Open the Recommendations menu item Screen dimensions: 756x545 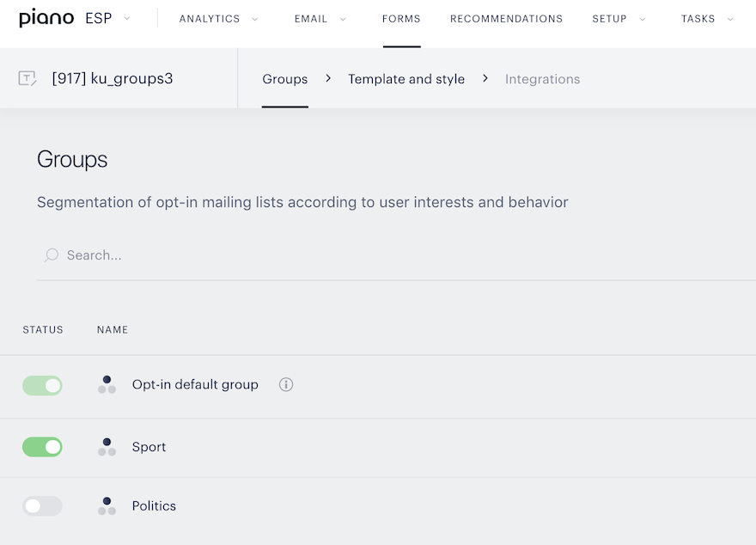[506, 19]
